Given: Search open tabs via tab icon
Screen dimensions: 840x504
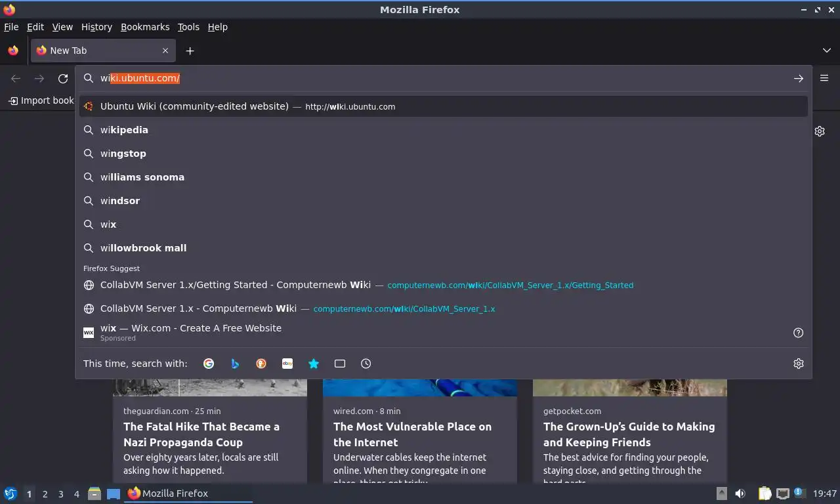Looking at the screenshot, I should (x=340, y=364).
